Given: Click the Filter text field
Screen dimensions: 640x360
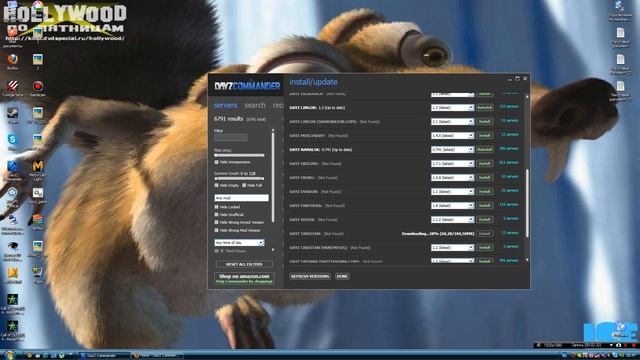Looking at the screenshot, I should tap(231, 138).
